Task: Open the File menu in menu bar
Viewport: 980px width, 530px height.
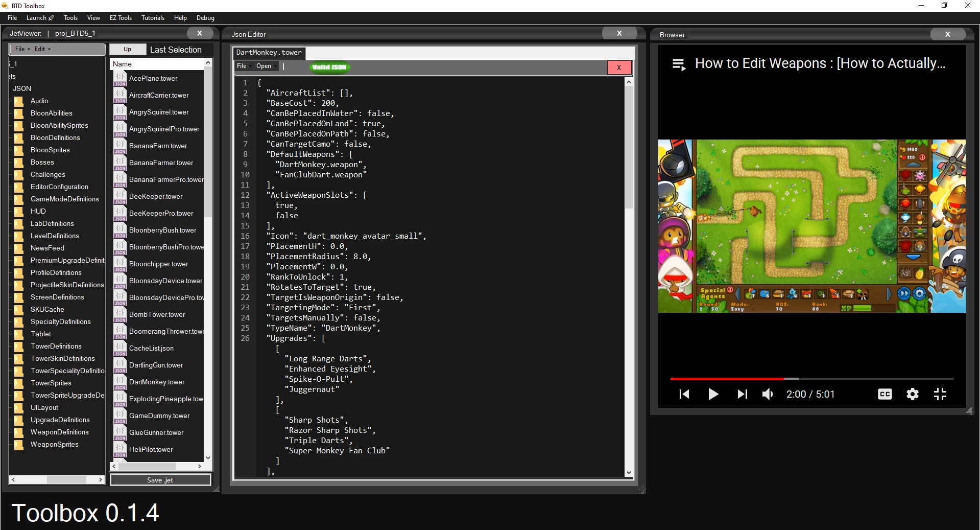Action: point(12,18)
